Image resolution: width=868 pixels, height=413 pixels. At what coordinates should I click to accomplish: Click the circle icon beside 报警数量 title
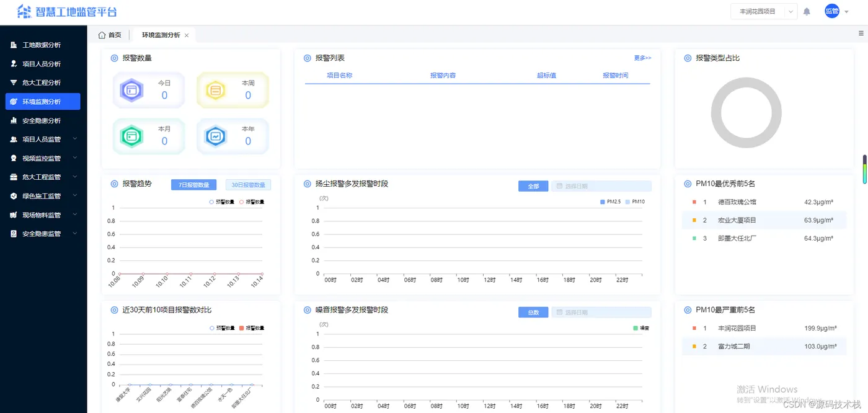tap(114, 58)
